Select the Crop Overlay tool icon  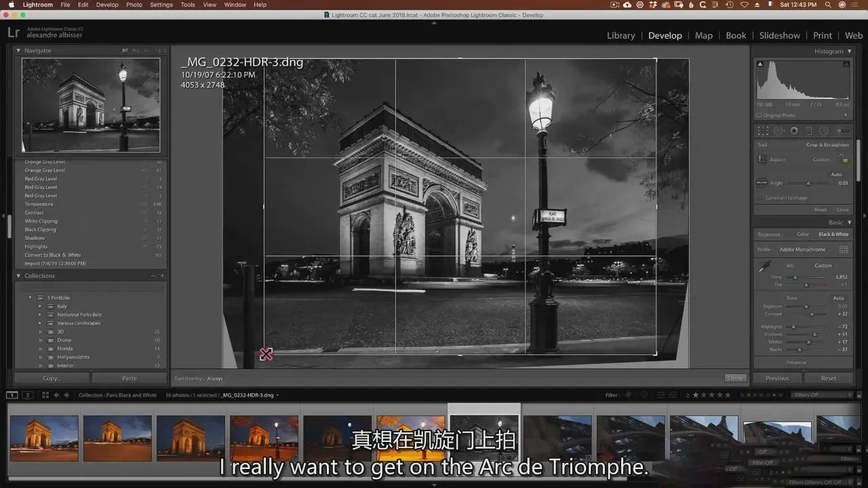(x=764, y=131)
